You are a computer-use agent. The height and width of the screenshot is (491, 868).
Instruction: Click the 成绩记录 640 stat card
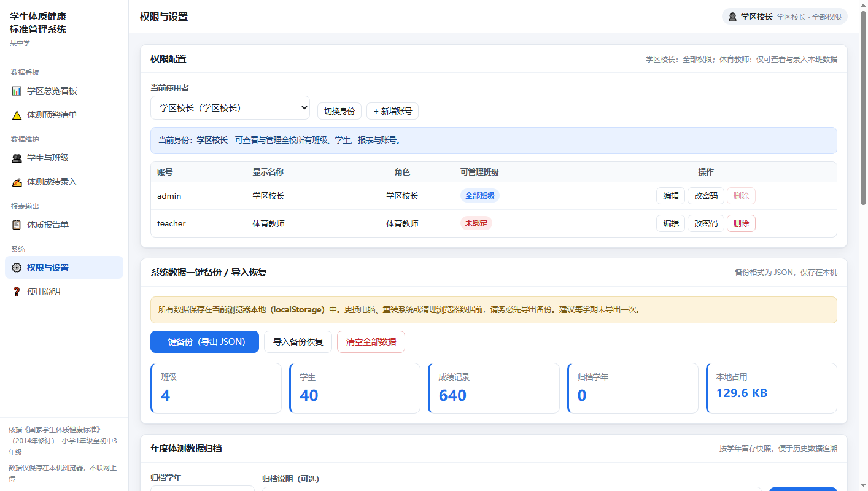pyautogui.click(x=494, y=388)
